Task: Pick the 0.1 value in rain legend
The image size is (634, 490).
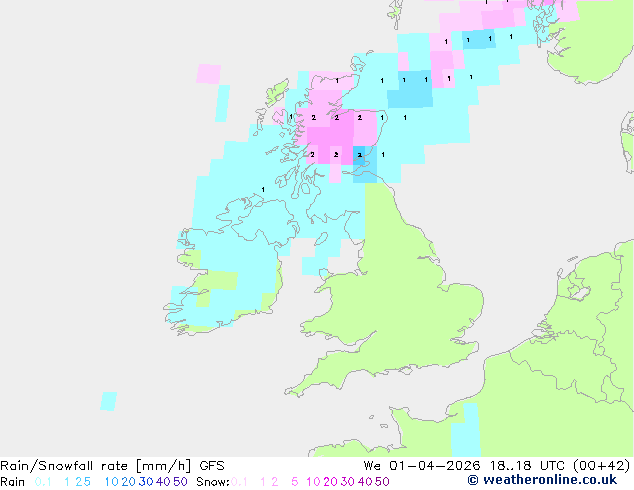Action: click(x=43, y=482)
